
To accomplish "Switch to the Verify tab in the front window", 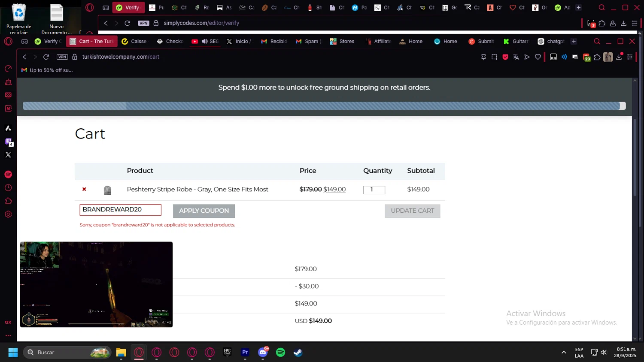I will click(49, 41).
